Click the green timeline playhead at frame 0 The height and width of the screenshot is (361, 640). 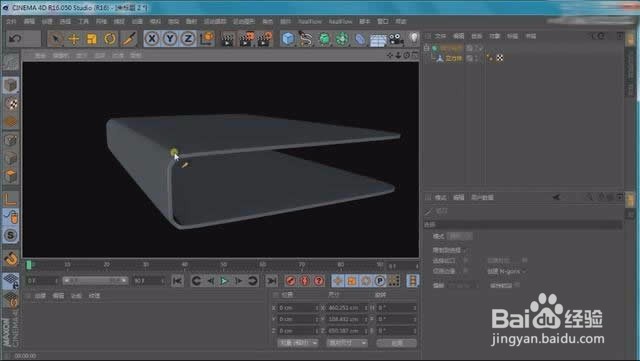coord(29,265)
